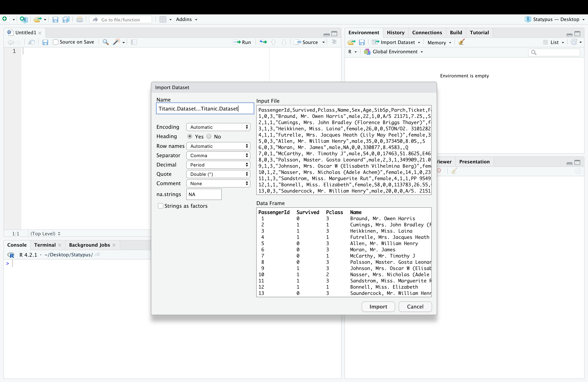Open the Build tab
This screenshot has width=588, height=382.
coord(456,33)
